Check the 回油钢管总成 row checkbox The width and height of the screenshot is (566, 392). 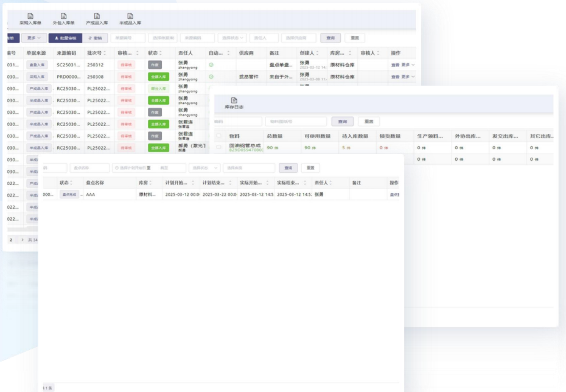coord(219,147)
